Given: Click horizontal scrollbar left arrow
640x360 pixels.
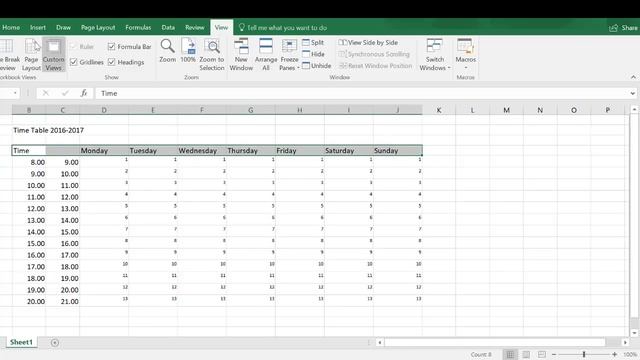Looking at the screenshot, I should tap(380, 342).
